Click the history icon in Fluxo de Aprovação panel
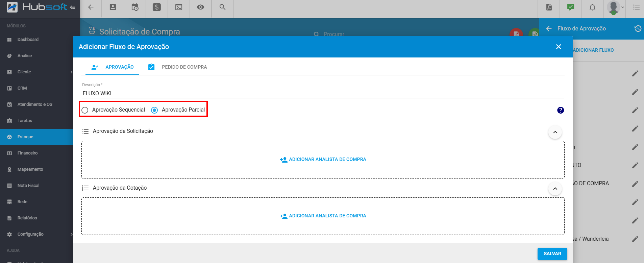 coord(638,29)
